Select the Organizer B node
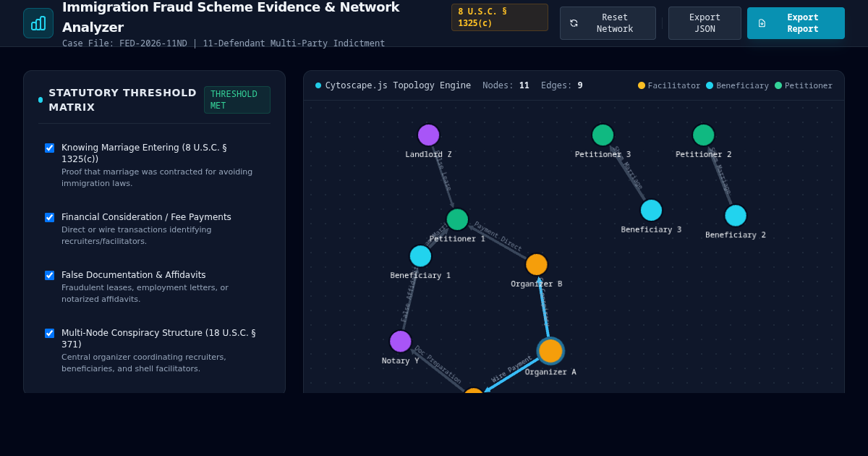Screen dimensions: 868x456 point(536,264)
